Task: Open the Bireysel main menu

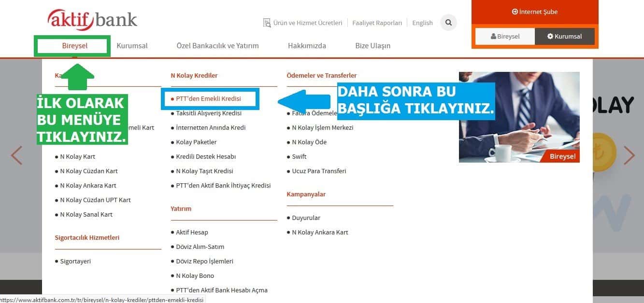Action: click(x=74, y=46)
